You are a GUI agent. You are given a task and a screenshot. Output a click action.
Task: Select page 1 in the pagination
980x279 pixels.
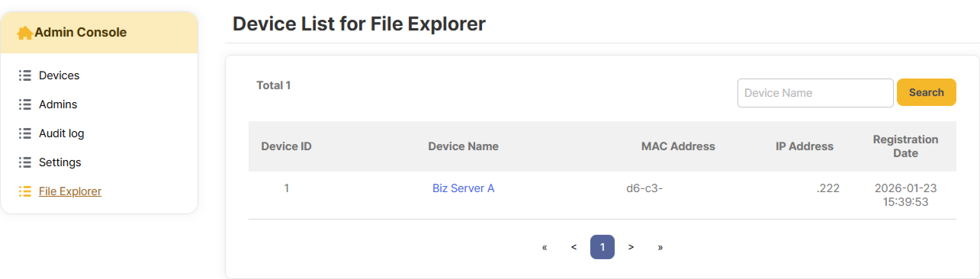pos(602,247)
